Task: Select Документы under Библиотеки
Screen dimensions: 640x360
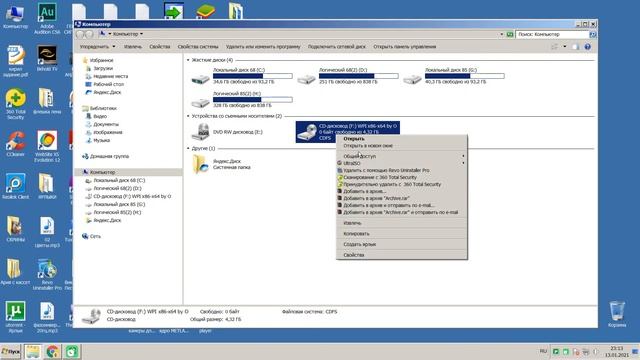Action: tap(106, 124)
